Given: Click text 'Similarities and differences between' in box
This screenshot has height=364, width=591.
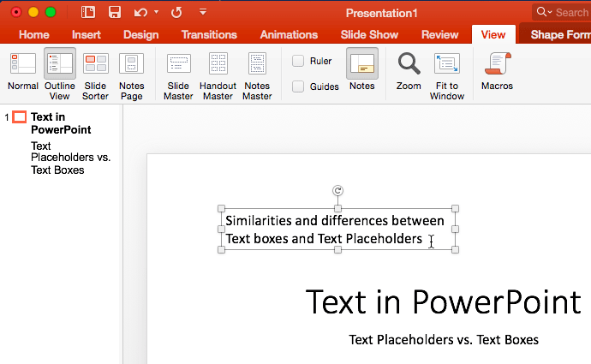Looking at the screenshot, I should tap(335, 220).
